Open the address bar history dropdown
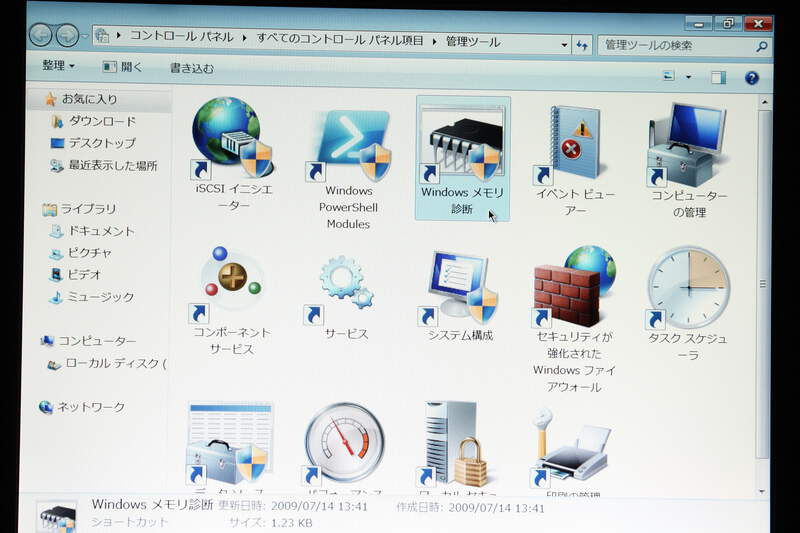This screenshot has width=800, height=533. pos(564,45)
